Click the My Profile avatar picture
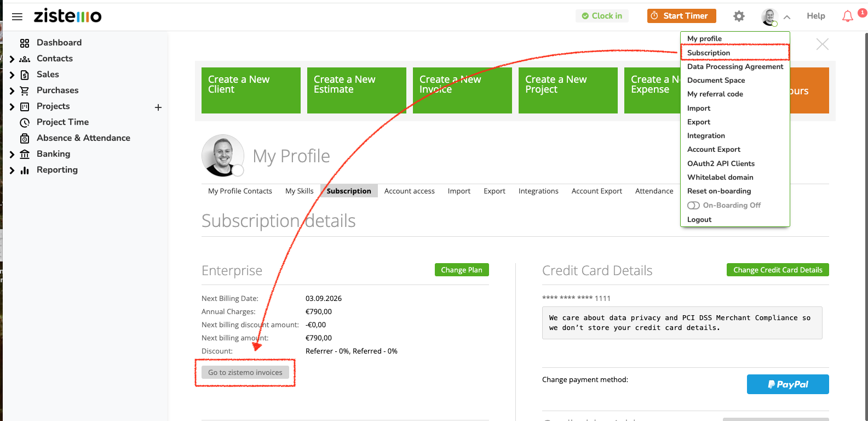 click(222, 156)
